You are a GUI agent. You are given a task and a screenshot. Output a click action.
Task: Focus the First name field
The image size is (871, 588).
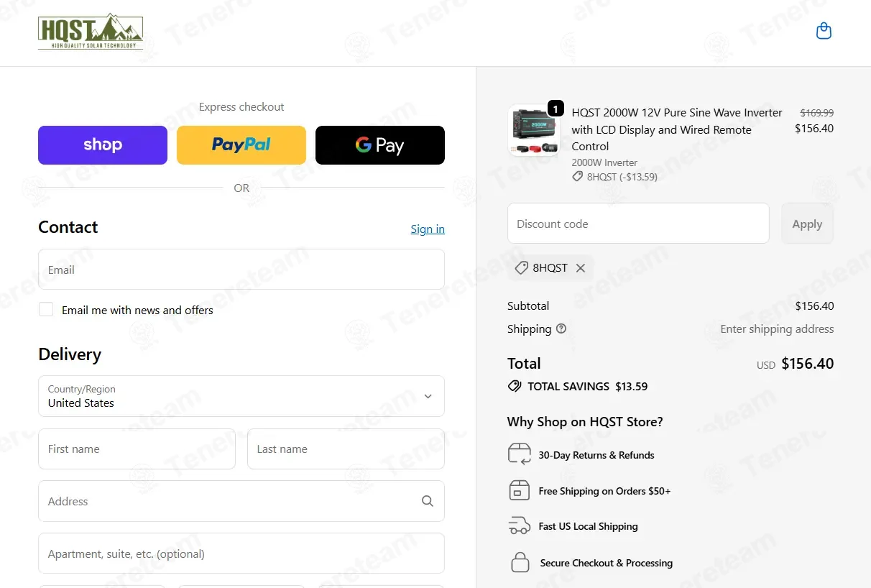pyautogui.click(x=137, y=449)
